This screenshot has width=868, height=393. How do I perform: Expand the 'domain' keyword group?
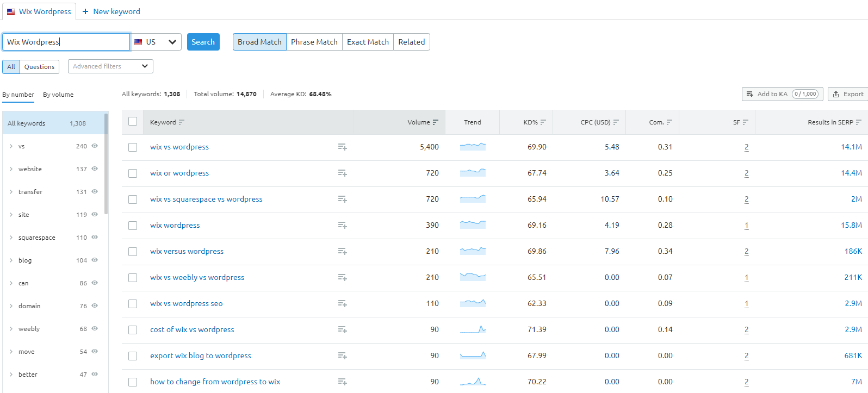(x=11, y=306)
